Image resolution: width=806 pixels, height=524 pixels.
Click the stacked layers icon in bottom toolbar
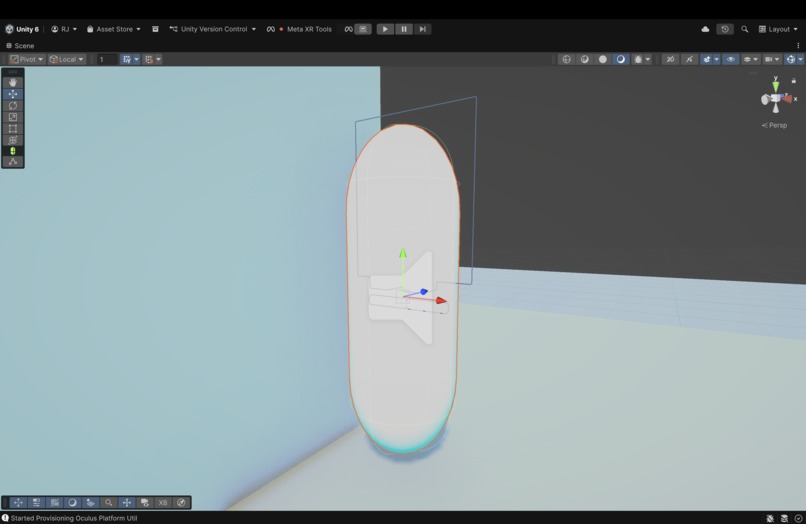pyautogui.click(x=90, y=502)
